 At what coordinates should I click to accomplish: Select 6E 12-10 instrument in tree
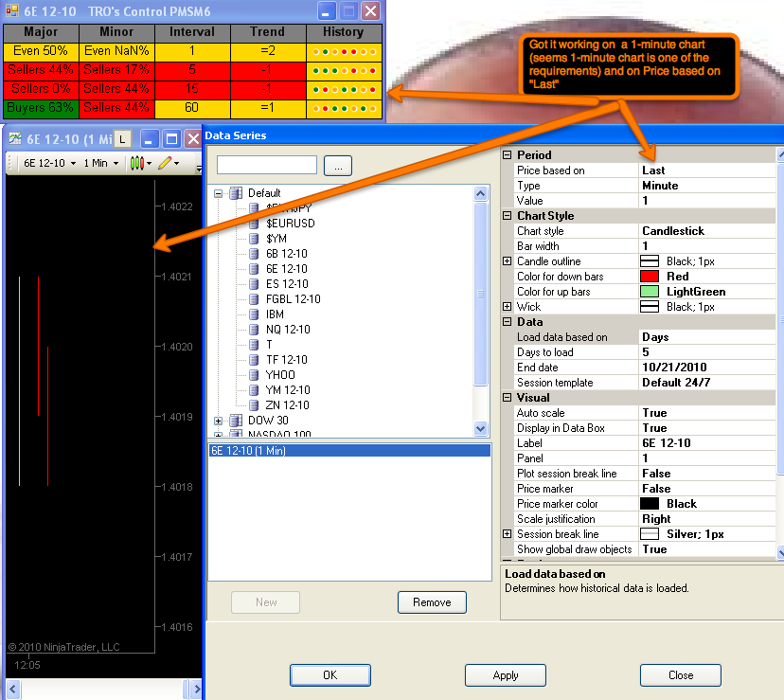(287, 269)
